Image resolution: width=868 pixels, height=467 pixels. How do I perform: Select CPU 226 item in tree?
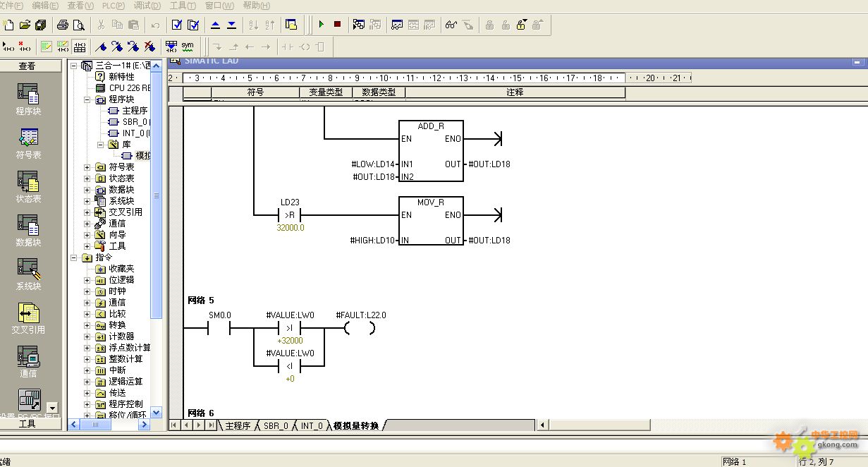pos(130,88)
